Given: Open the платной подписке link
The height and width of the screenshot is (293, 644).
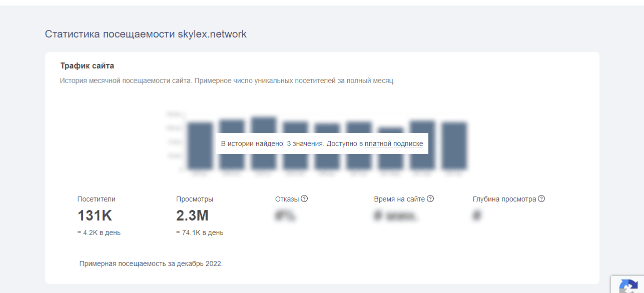Looking at the screenshot, I should pos(394,144).
